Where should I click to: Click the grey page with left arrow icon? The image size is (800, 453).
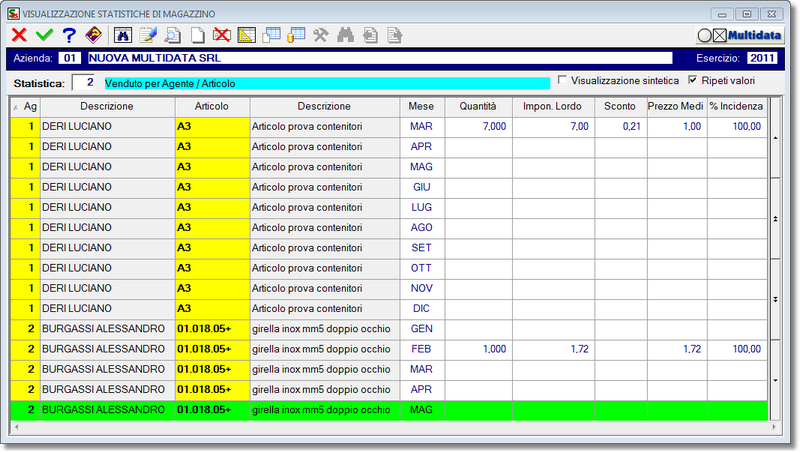pos(370,35)
